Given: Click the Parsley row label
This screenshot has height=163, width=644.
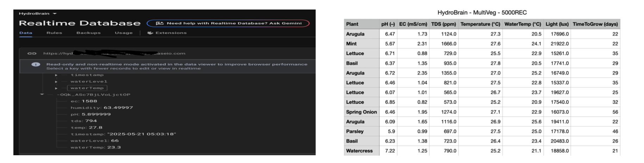Looking at the screenshot, I should coord(355,131).
